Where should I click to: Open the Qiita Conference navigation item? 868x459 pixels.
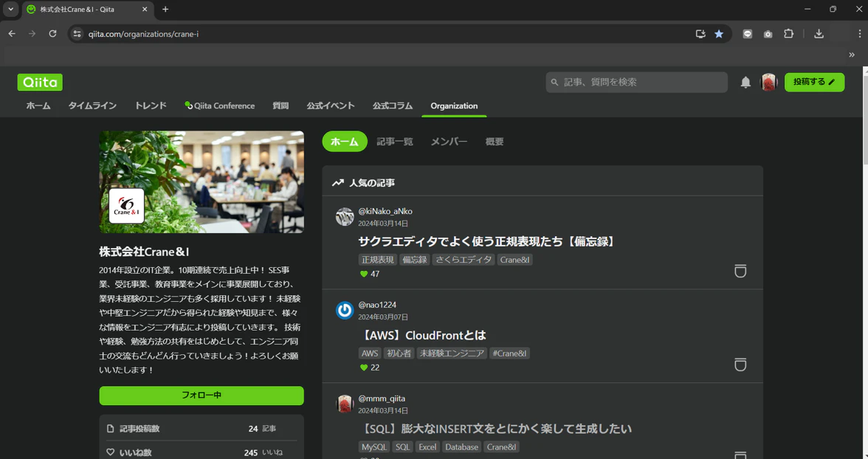[220, 106]
